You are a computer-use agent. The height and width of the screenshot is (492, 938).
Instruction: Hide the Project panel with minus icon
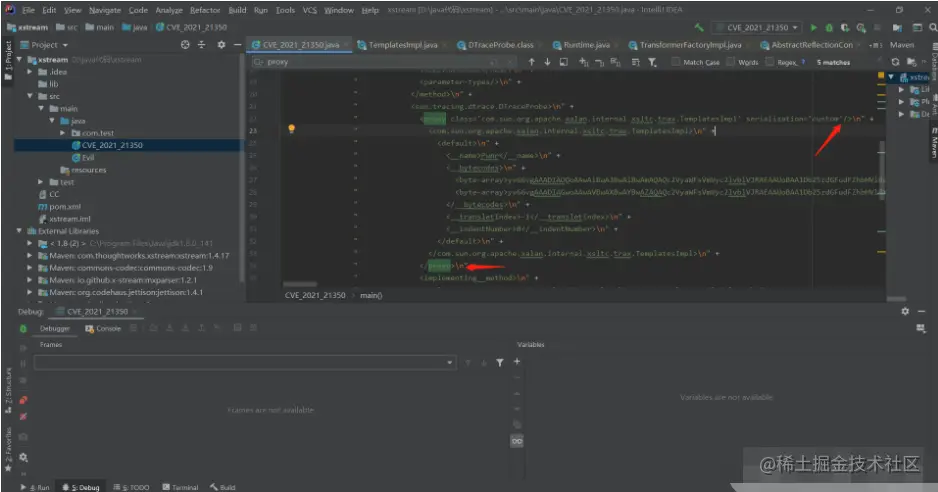(x=237, y=45)
